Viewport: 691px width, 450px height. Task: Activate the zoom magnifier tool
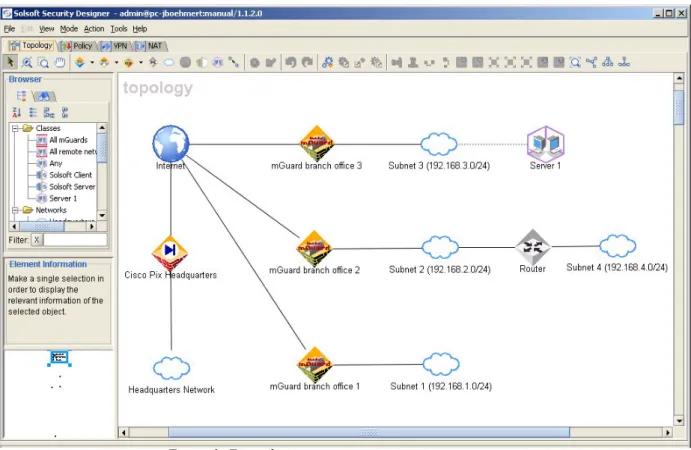pos(27,63)
